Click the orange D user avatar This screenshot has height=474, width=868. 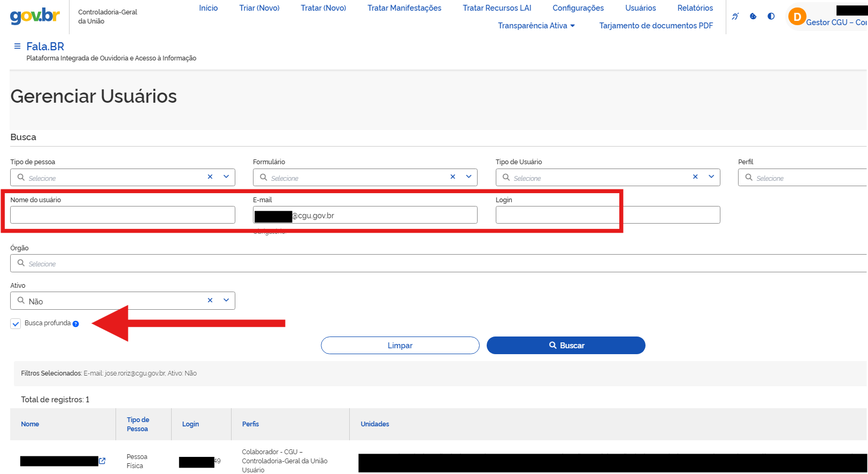pyautogui.click(x=797, y=17)
